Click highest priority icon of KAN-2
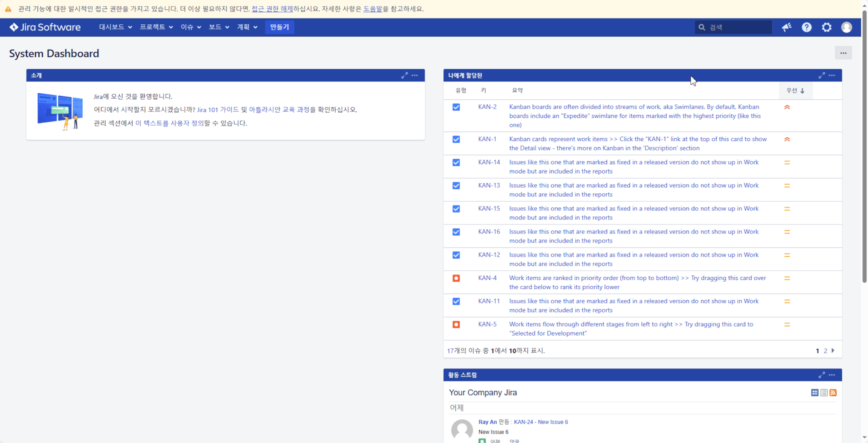Screen dimensions: 868x443 787,107
